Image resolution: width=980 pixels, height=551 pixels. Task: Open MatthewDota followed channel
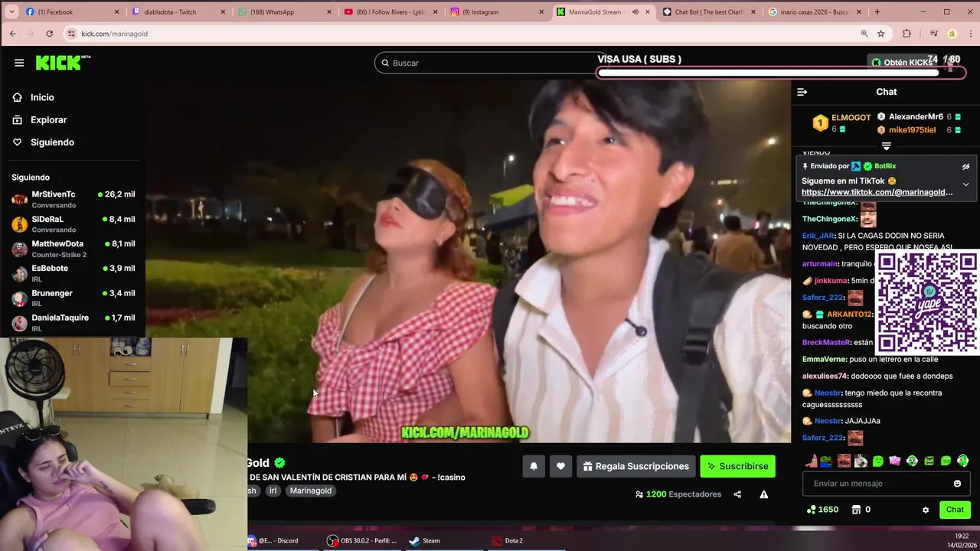point(73,249)
